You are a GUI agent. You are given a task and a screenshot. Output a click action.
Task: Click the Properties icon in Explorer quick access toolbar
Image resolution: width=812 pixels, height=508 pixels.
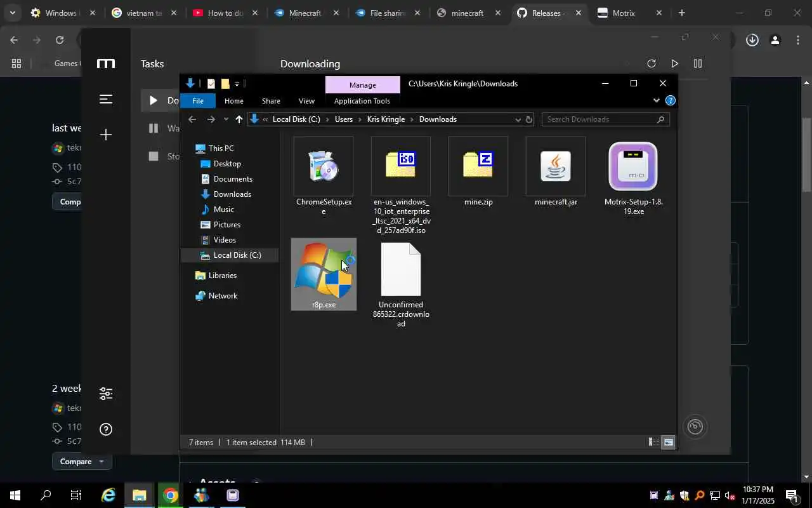[x=211, y=84]
